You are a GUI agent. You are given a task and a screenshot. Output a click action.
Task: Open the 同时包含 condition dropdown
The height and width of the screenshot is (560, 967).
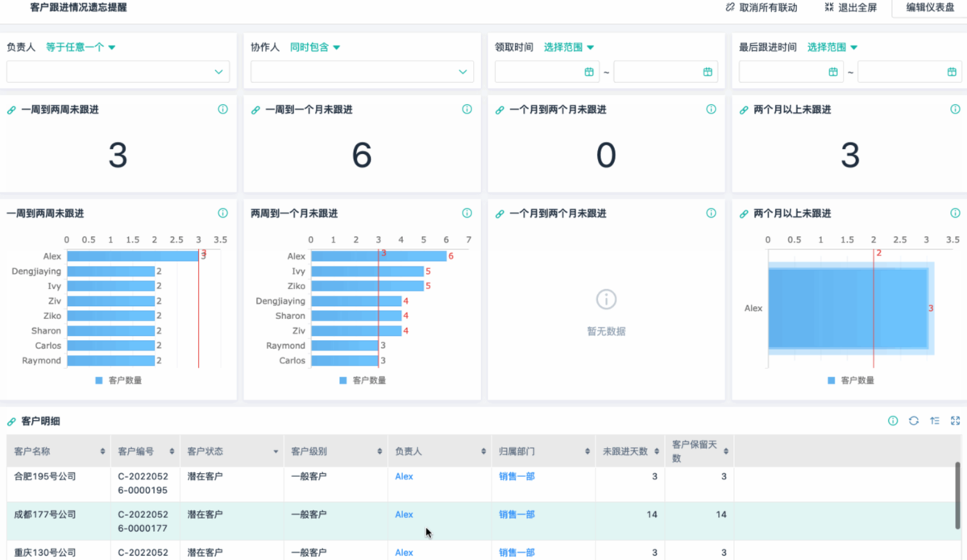tap(315, 48)
